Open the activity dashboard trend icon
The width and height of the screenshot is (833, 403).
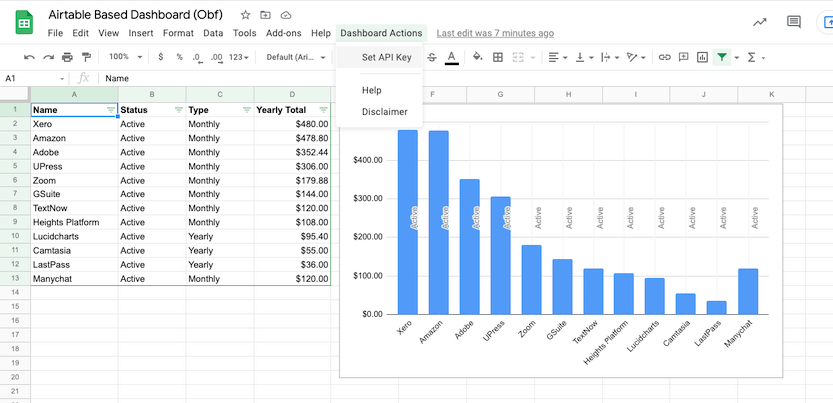coord(760,22)
